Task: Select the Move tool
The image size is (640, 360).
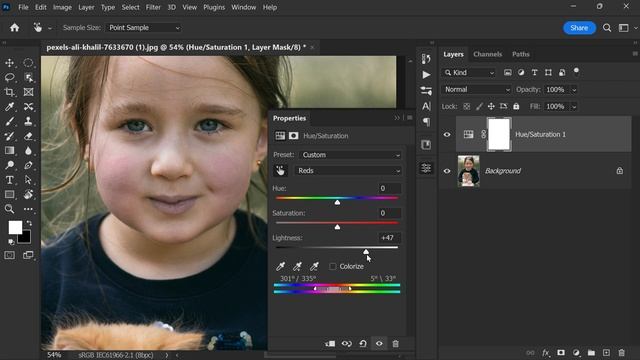Action: [x=9, y=63]
